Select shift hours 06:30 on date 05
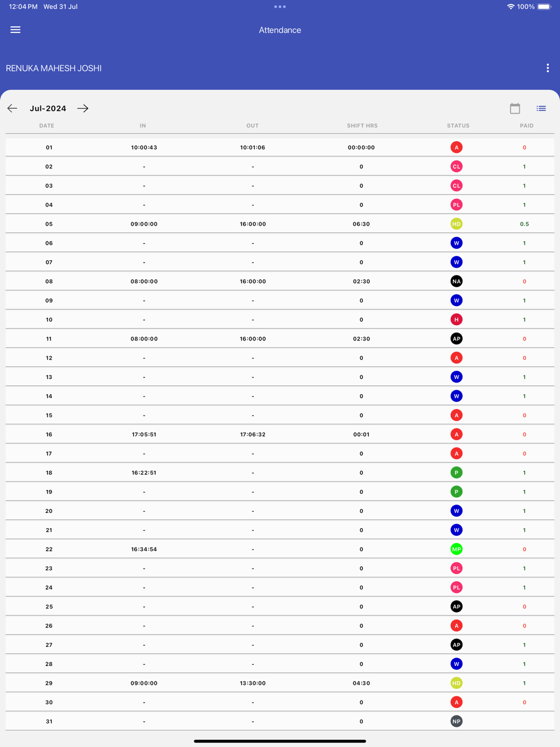The image size is (560, 747). [x=361, y=224]
